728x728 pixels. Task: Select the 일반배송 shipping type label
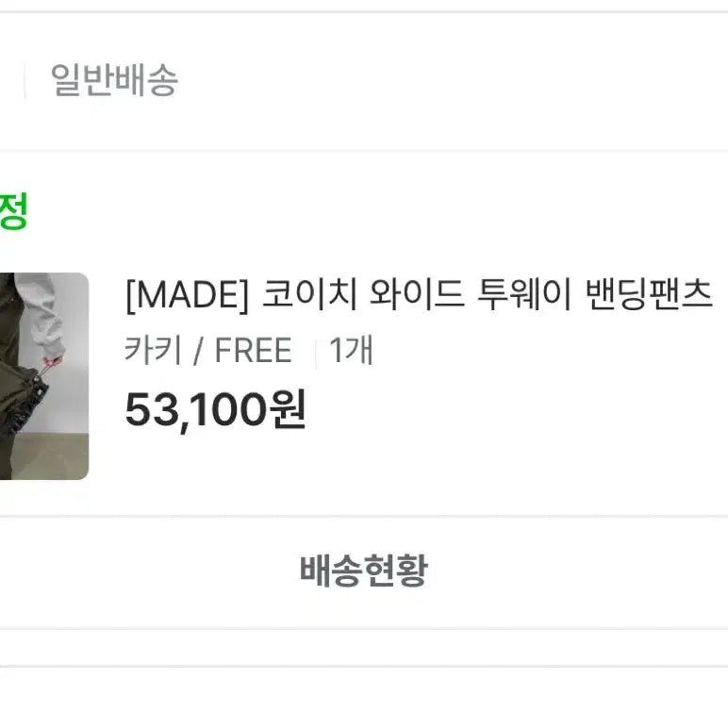click(114, 81)
